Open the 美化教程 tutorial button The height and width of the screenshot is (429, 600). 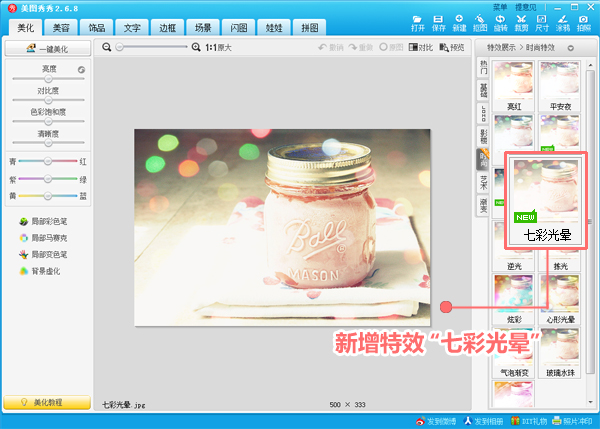click(x=48, y=402)
